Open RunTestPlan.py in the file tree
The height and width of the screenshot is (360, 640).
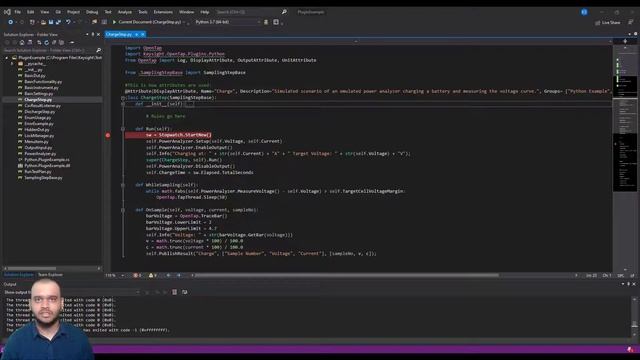coord(38,171)
